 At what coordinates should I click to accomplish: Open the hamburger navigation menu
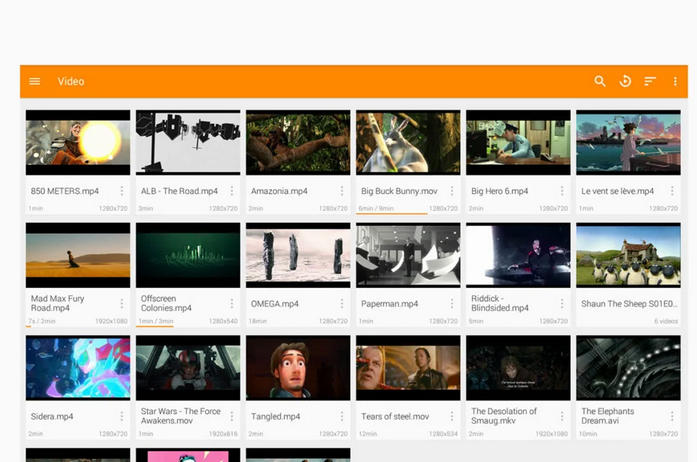click(x=35, y=81)
